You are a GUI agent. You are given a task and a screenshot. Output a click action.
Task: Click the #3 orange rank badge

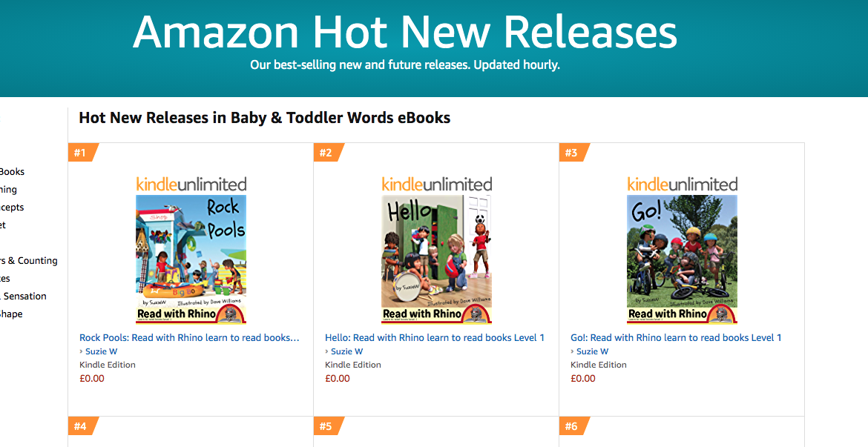click(x=574, y=153)
